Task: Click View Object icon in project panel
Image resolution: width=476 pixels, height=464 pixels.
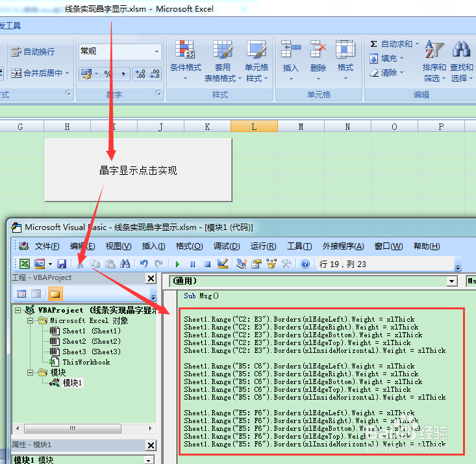Action: (x=36, y=294)
